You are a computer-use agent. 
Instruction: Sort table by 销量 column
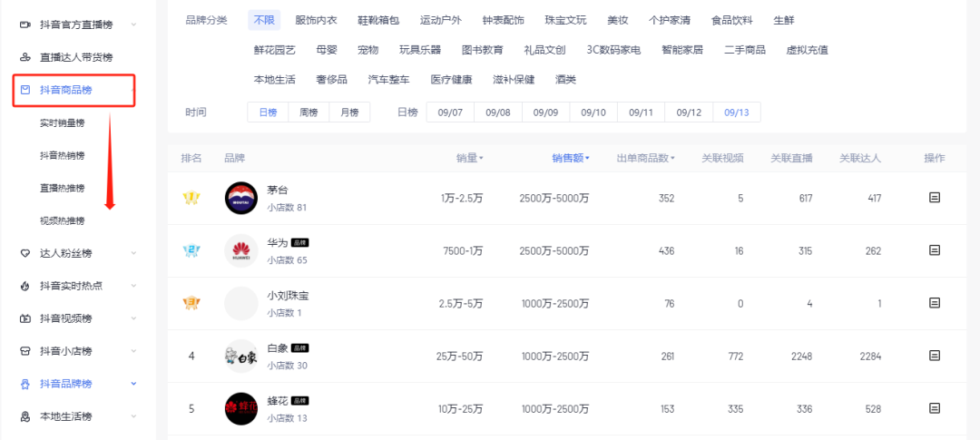[470, 158]
